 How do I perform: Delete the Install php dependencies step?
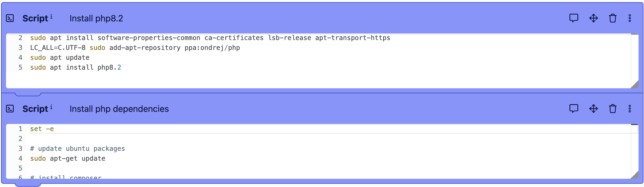point(612,109)
